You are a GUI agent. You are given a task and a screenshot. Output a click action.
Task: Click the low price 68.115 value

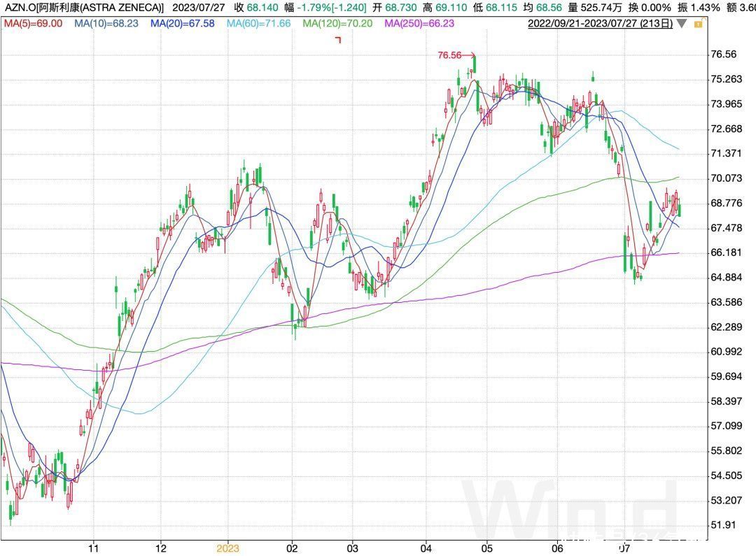(502, 8)
